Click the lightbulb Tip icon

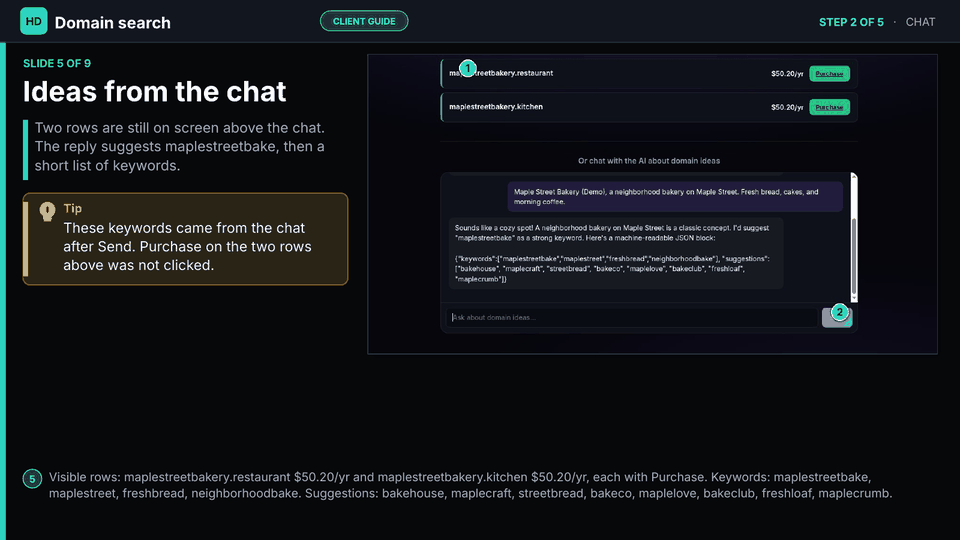point(47,211)
